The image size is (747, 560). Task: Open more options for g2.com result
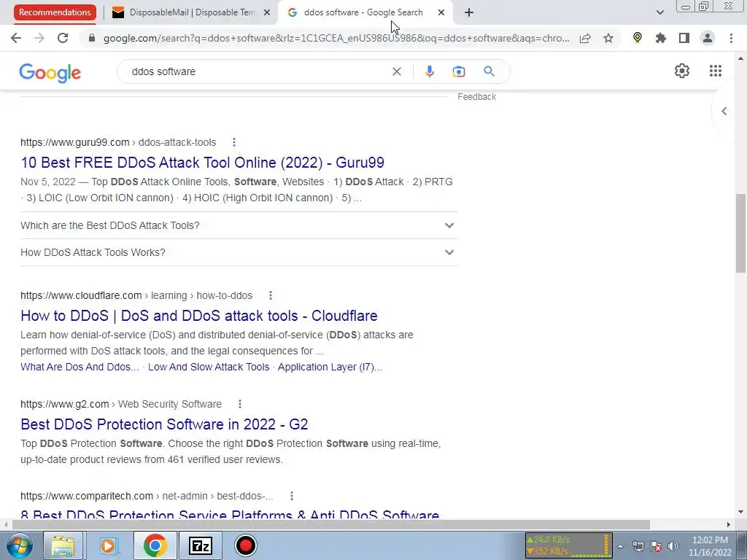[240, 404]
